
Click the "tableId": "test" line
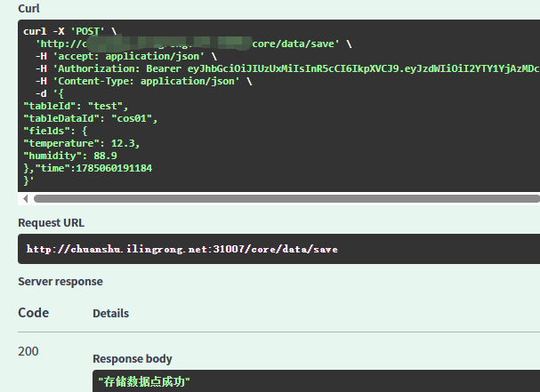pyautogui.click(x=76, y=106)
